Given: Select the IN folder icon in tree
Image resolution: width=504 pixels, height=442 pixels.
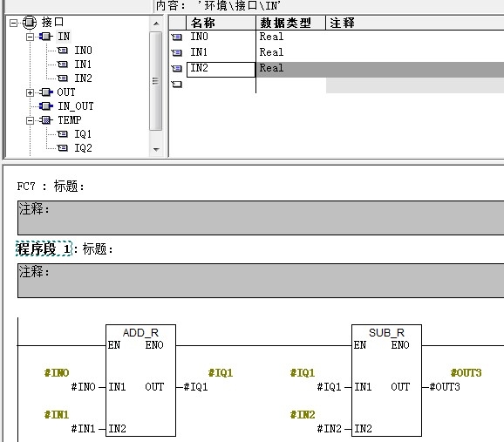Looking at the screenshot, I should tap(46, 37).
